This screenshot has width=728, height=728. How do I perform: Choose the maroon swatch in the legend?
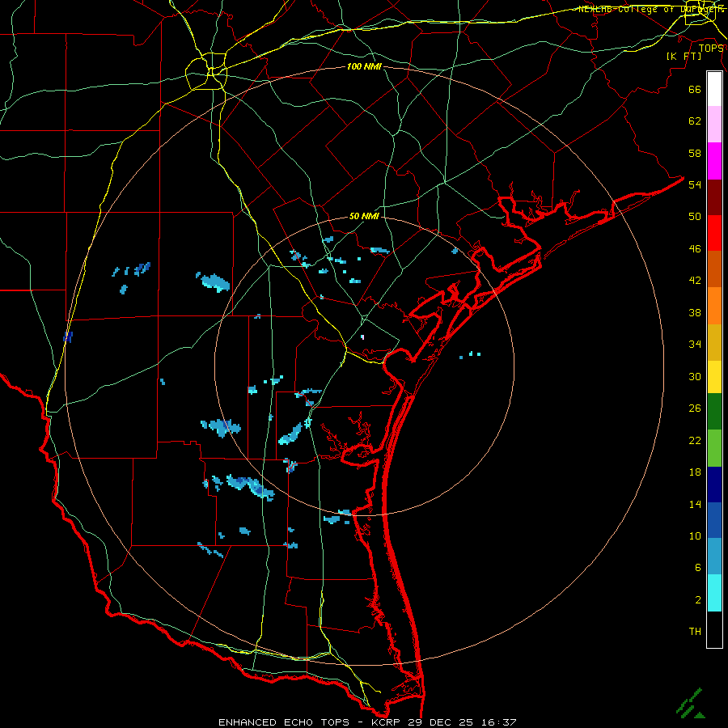click(x=714, y=197)
